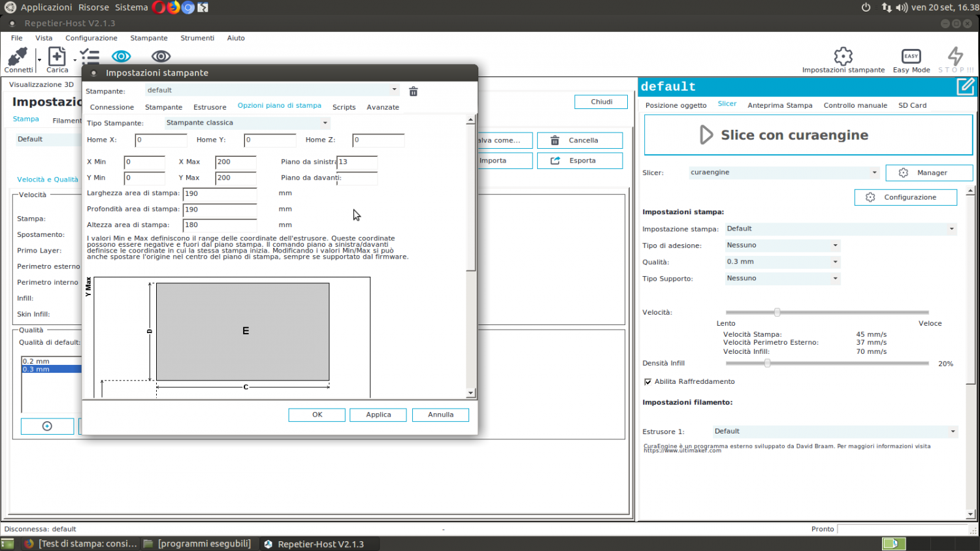Open Impostazione stampa dropdown

coord(841,228)
